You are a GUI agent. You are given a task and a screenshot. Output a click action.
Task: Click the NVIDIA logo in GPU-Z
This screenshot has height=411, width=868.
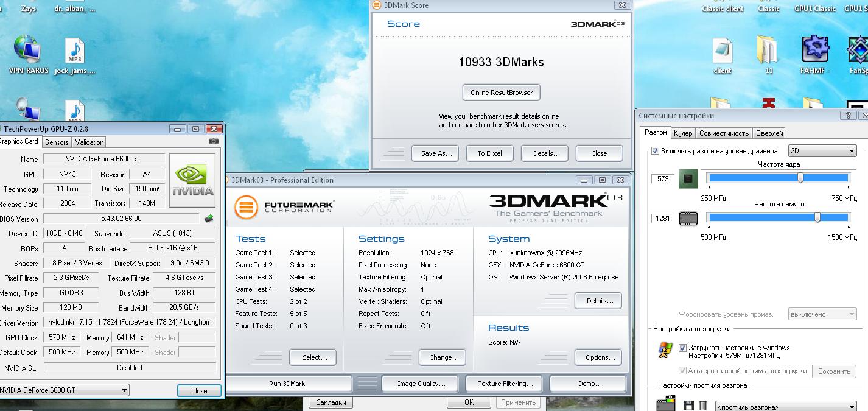point(192,181)
